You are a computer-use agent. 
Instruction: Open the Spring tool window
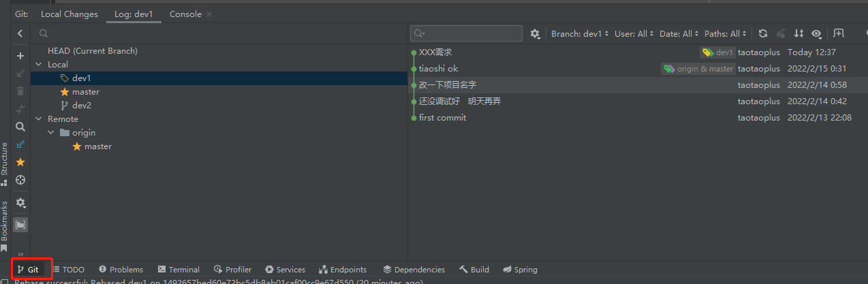[x=521, y=270]
